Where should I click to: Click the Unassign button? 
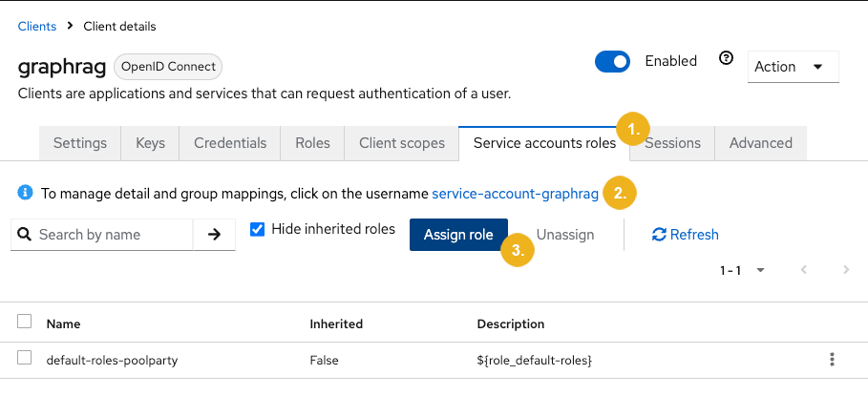(x=565, y=235)
